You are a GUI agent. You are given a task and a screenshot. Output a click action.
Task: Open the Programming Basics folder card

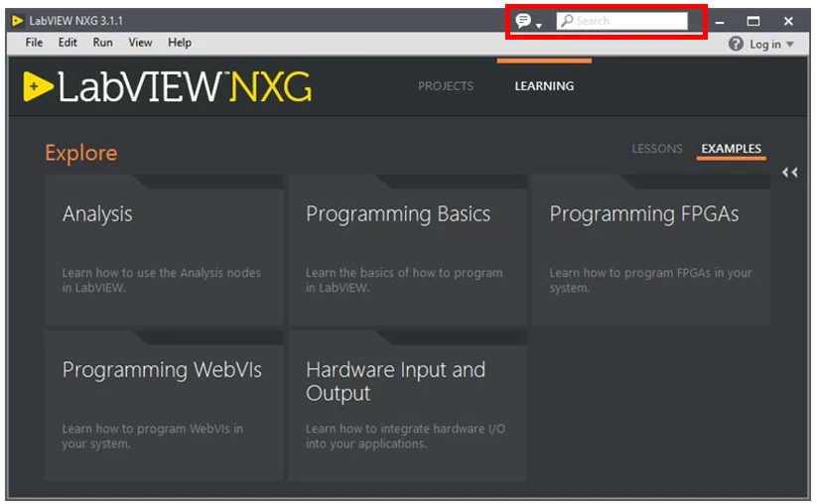407,250
